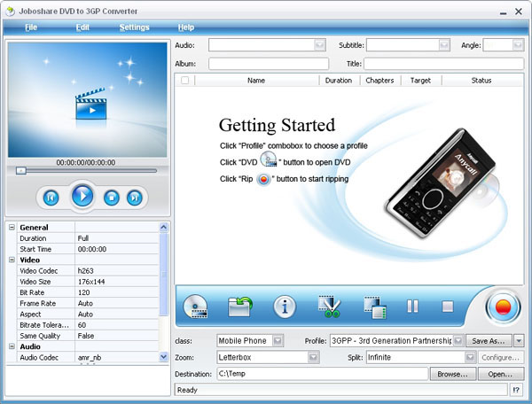Select the Audio Codec amr_nb value
Screen dimensions: 532x404
[x=117, y=357]
